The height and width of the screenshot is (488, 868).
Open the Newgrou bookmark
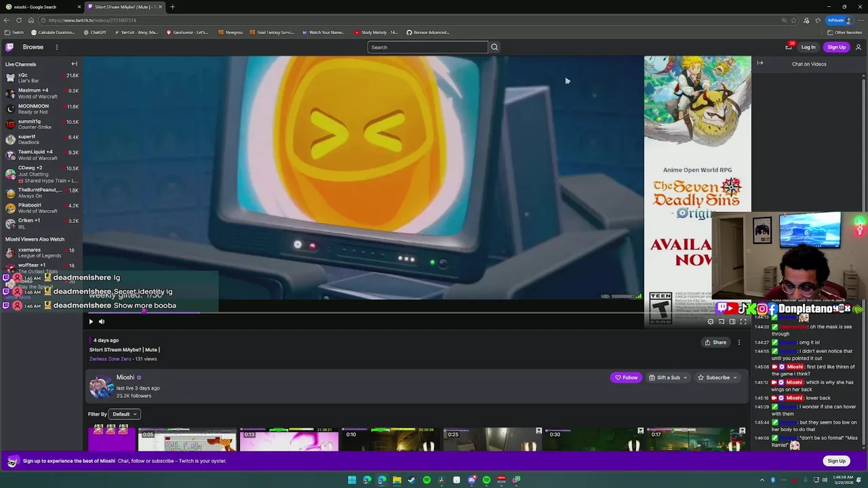pos(230,33)
